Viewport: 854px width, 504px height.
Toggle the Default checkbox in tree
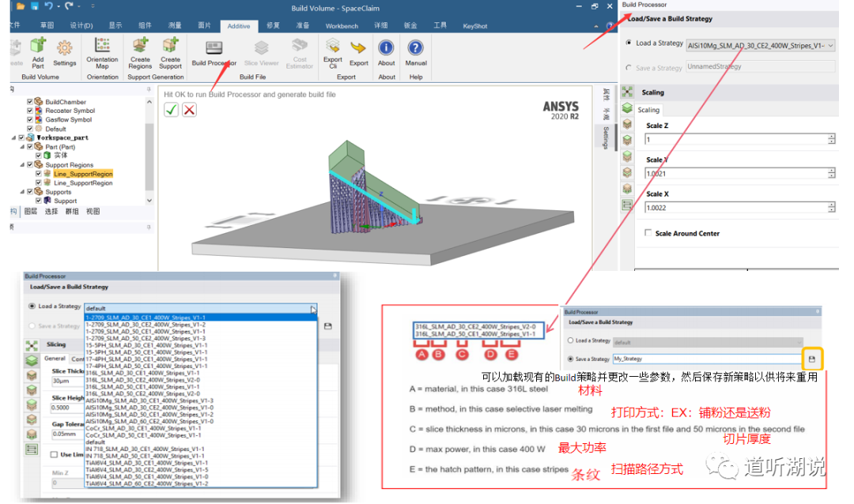[x=30, y=129]
